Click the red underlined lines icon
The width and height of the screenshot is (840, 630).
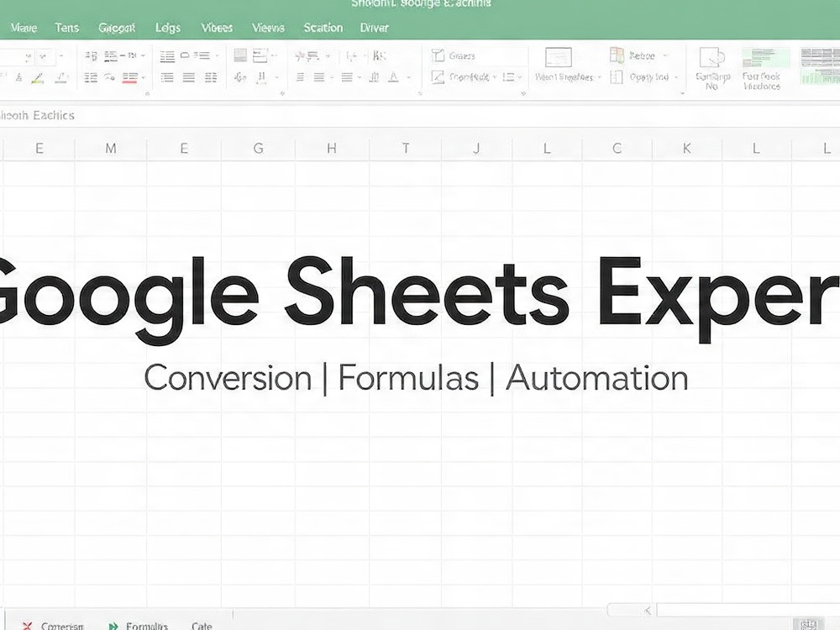[129, 77]
